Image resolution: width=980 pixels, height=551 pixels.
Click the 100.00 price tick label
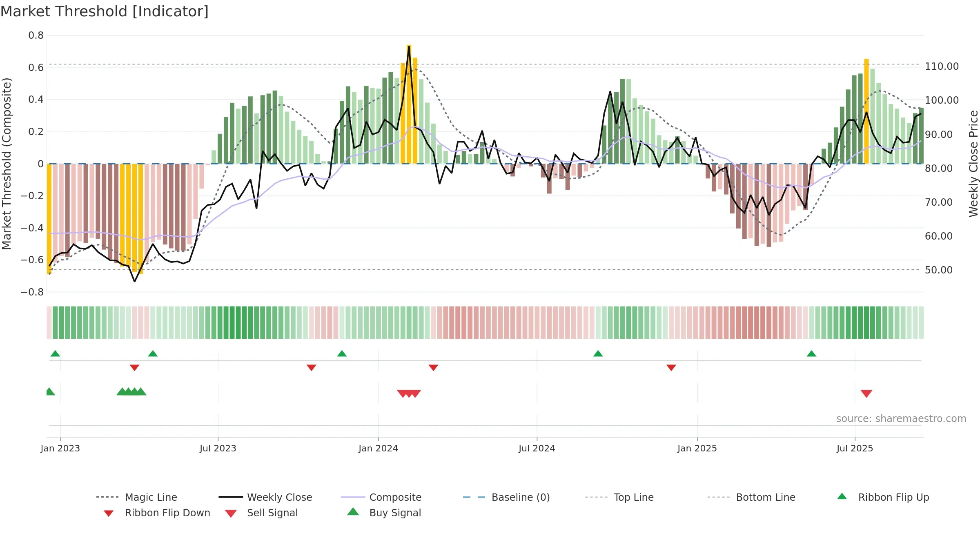click(942, 100)
